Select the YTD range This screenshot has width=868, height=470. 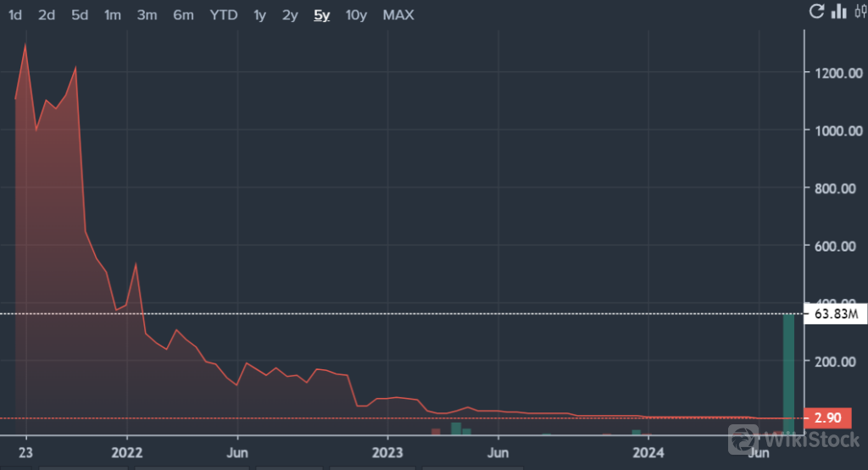click(x=224, y=15)
